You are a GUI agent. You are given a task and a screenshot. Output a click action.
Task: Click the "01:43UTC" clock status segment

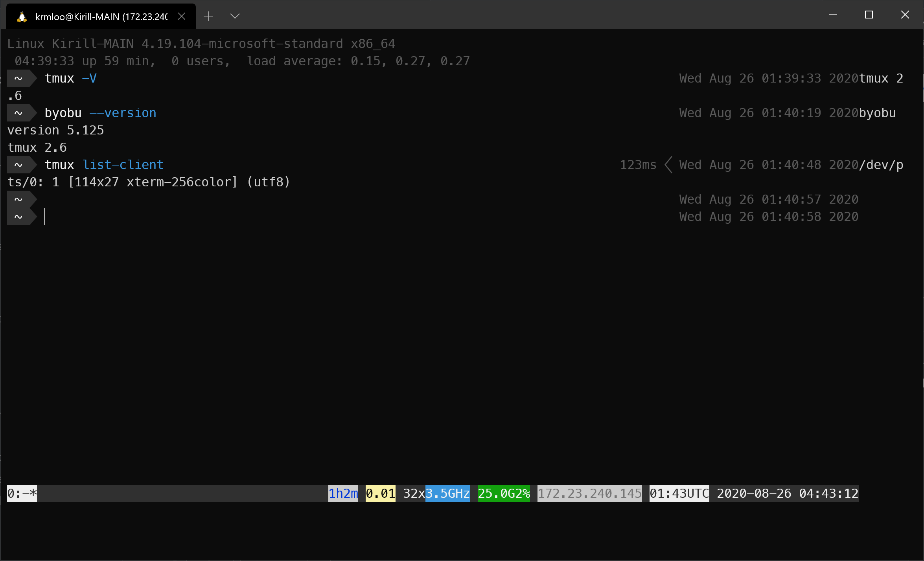(679, 493)
